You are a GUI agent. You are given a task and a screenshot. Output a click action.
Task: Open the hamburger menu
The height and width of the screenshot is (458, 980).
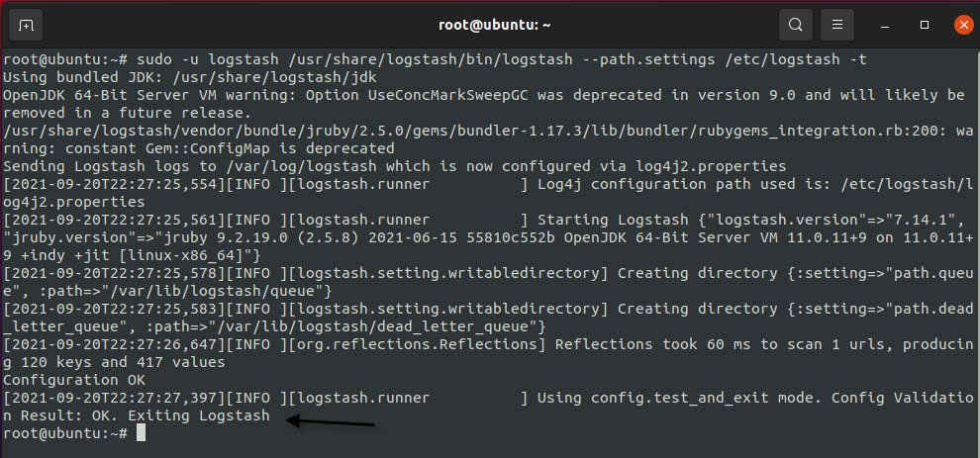tap(837, 25)
